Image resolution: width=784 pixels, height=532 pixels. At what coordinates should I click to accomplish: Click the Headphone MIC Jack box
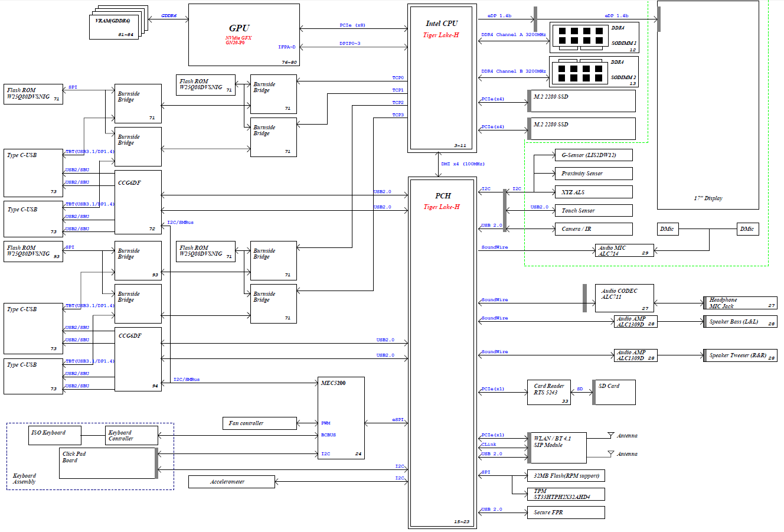click(741, 303)
